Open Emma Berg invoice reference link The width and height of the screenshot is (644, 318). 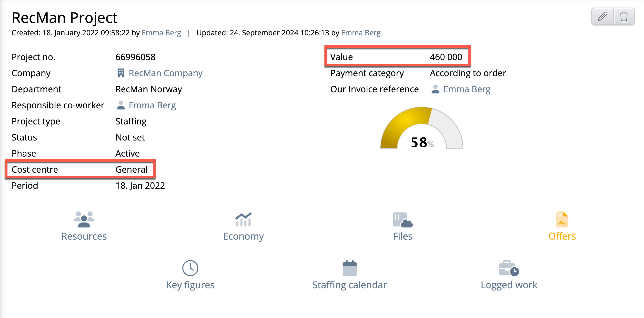(x=467, y=89)
